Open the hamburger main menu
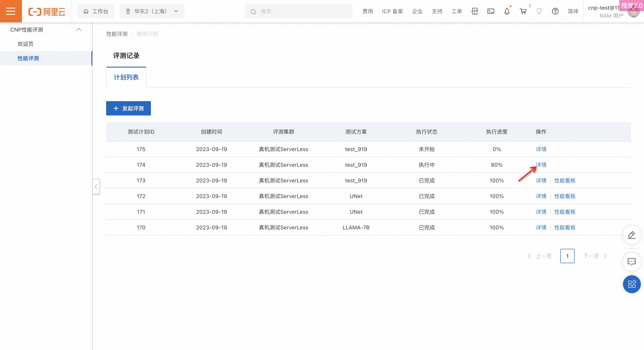 click(11, 11)
